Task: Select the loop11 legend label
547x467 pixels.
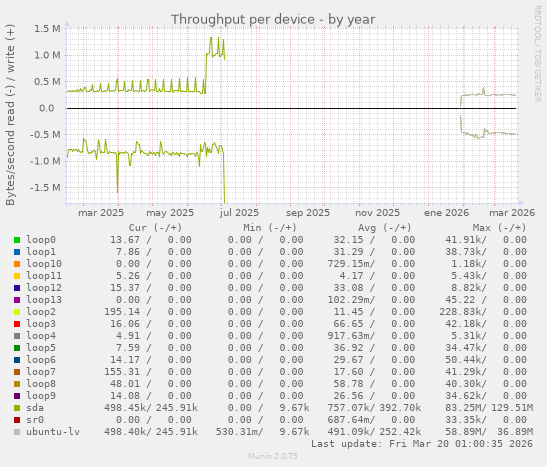Action: coord(44,276)
